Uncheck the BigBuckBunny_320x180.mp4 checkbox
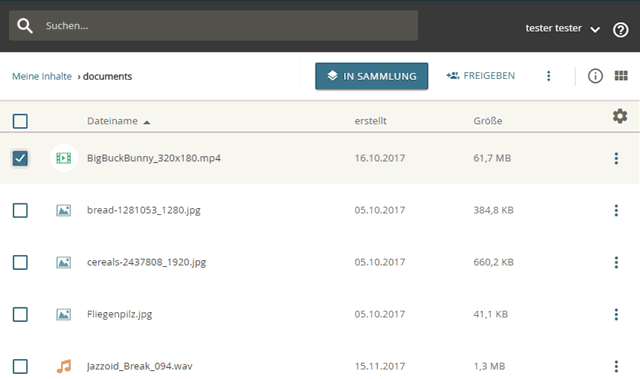The height and width of the screenshot is (379, 640). pyautogui.click(x=20, y=158)
